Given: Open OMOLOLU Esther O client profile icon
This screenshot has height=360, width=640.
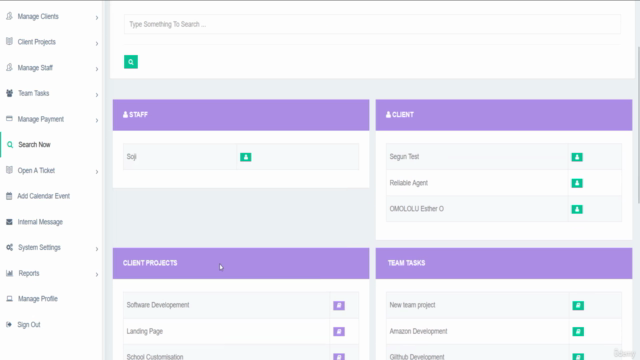Looking at the screenshot, I should click(x=577, y=209).
